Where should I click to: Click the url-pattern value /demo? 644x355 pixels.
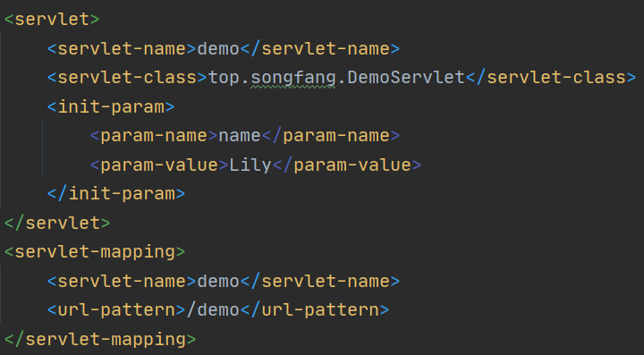(213, 310)
